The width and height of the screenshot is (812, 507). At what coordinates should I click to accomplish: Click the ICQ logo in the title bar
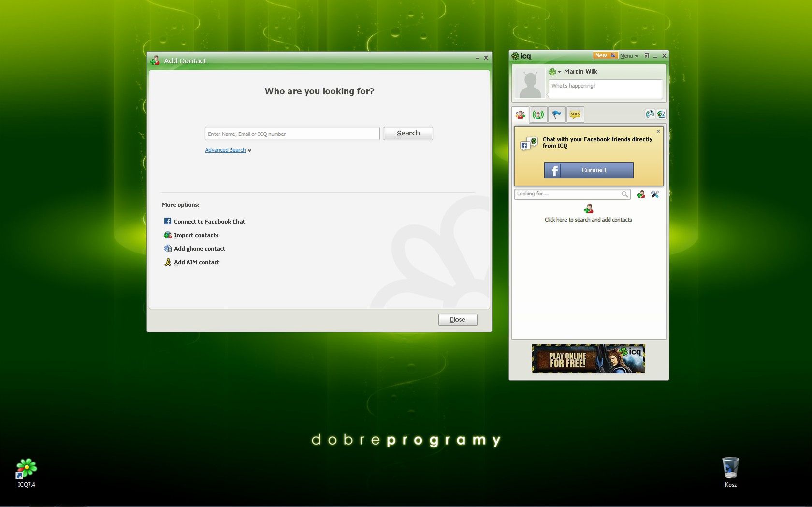tap(522, 56)
